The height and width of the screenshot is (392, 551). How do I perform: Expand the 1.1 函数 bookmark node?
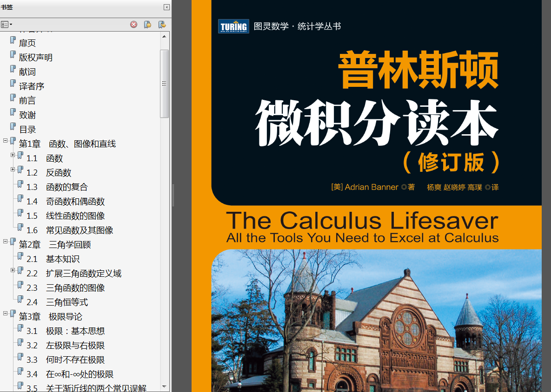(x=13, y=155)
